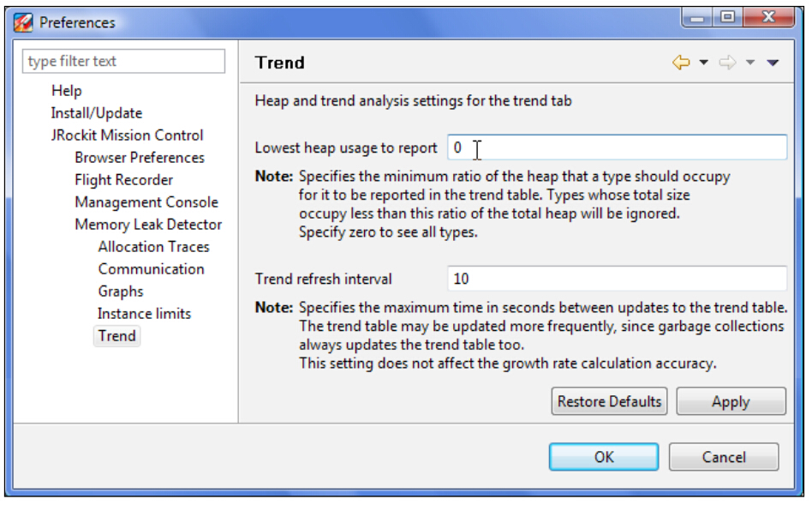Close the Preferences dialog with X
Screen dimensions: 812x505
[765, 16]
